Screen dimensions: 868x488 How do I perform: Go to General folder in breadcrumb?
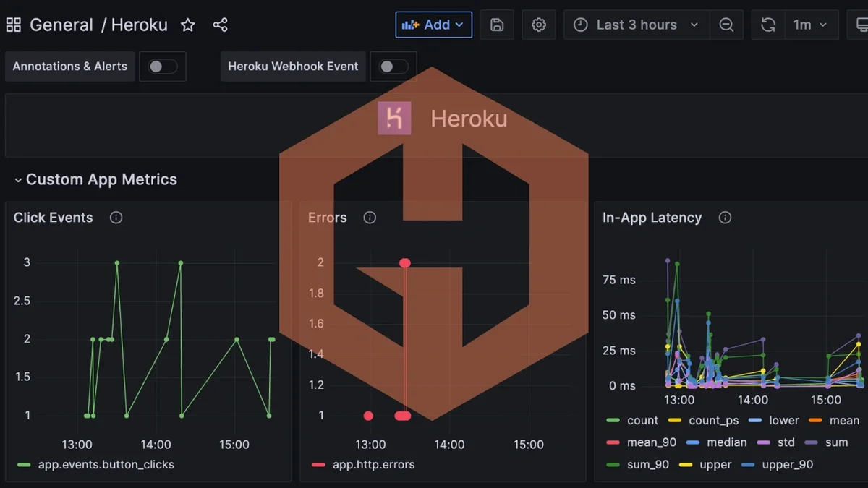[61, 25]
